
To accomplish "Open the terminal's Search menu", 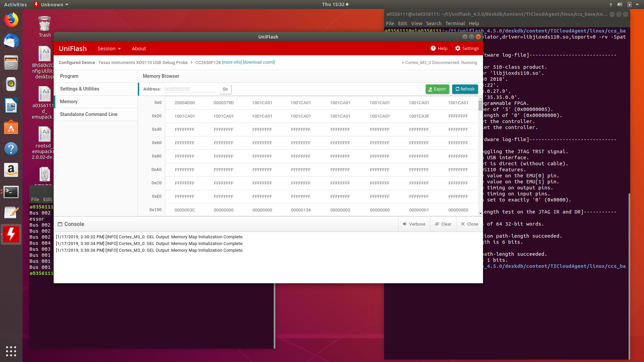I will 433,23.
